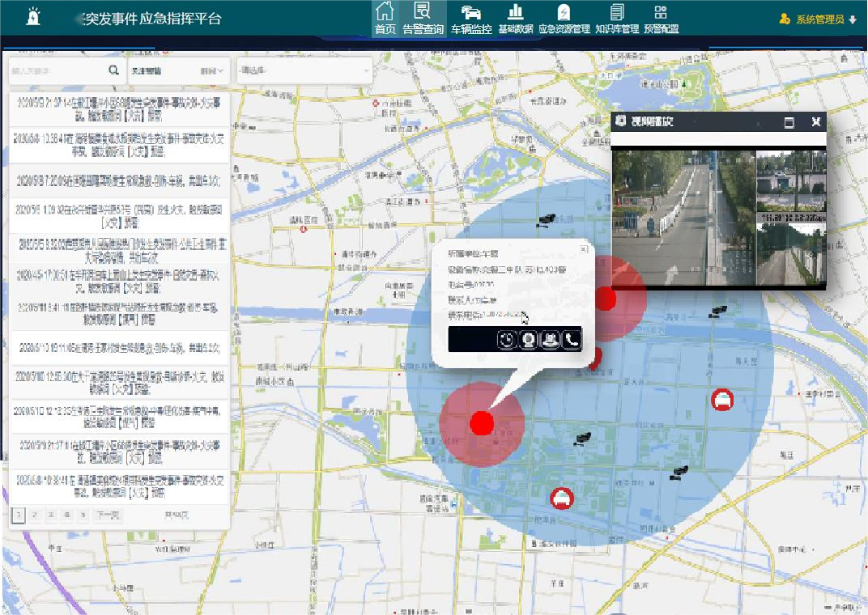Close the vehicle info popup
The height and width of the screenshot is (615, 868).
coord(584,249)
